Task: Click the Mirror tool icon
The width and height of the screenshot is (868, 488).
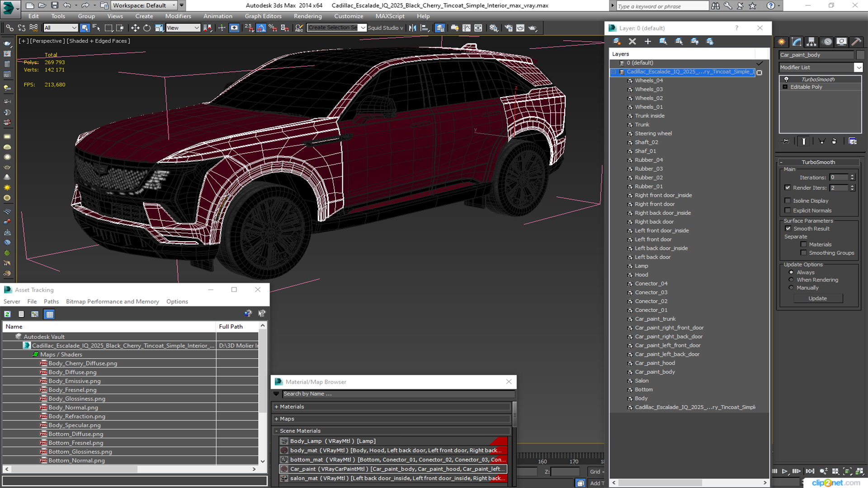Action: 412,28
